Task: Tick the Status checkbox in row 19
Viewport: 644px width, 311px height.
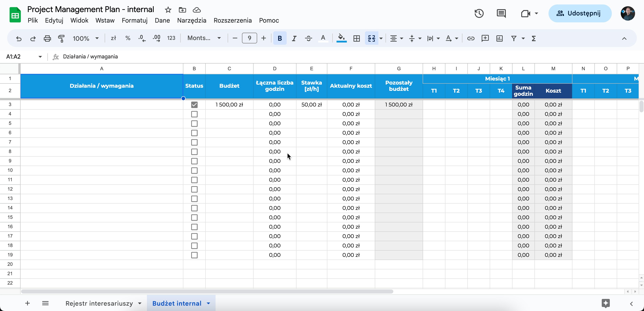Action: pyautogui.click(x=194, y=255)
